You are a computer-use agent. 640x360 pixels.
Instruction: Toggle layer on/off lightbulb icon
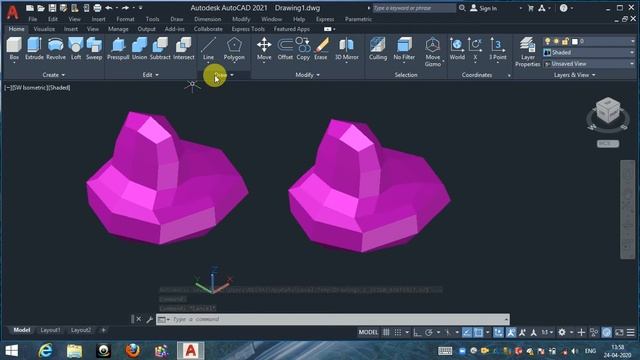[x=548, y=41]
